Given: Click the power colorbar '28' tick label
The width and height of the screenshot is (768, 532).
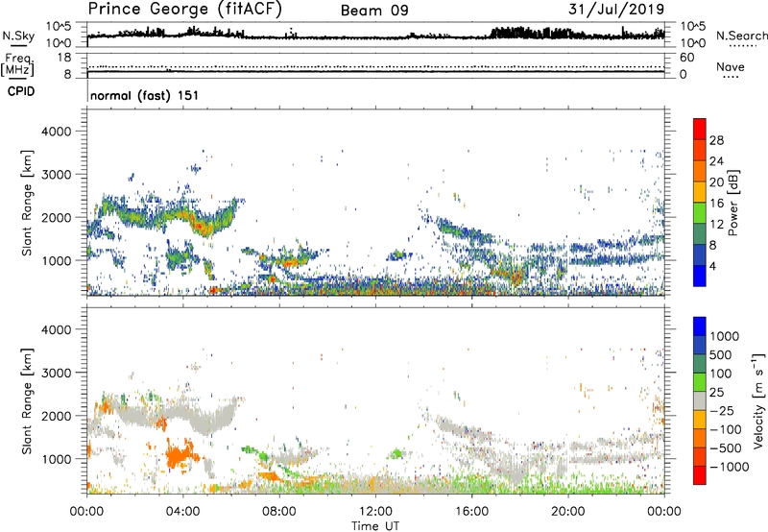Looking at the screenshot, I should click(716, 140).
